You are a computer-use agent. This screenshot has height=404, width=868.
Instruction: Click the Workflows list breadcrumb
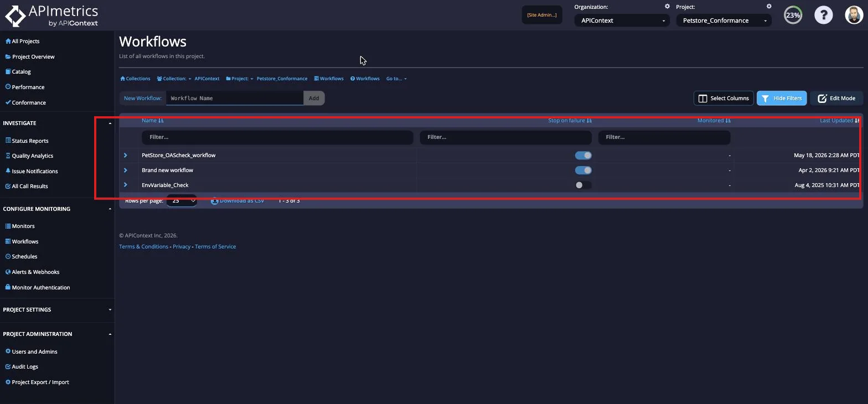click(x=329, y=79)
